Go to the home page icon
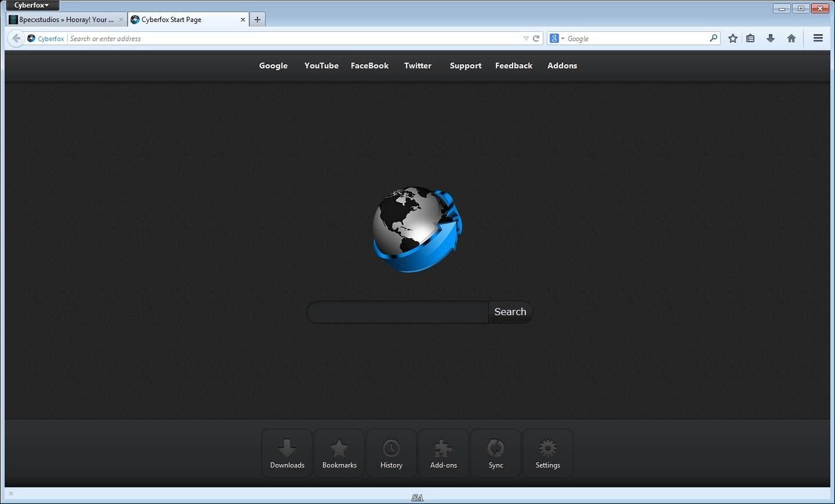The image size is (835, 504). (792, 38)
